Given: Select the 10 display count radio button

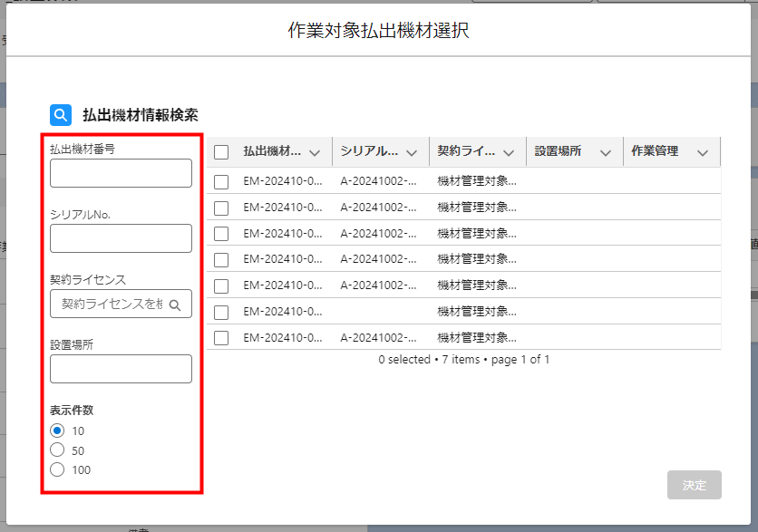Looking at the screenshot, I should [57, 430].
